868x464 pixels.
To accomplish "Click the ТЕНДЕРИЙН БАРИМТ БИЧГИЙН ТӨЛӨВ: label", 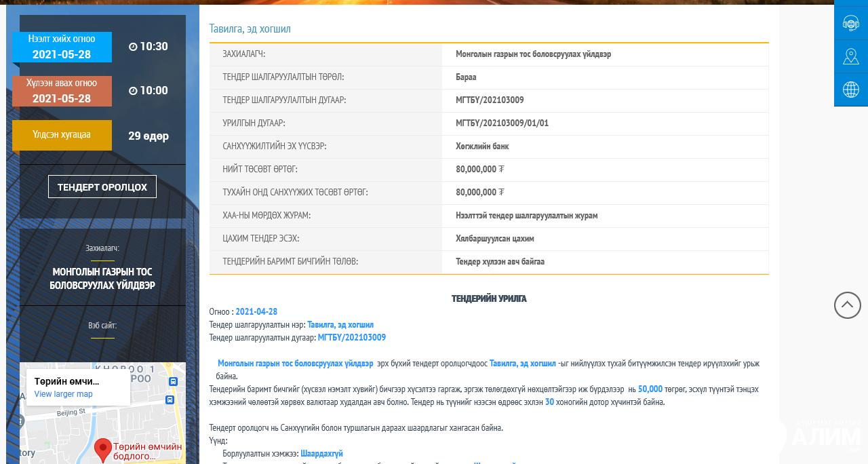I will 290,262.
